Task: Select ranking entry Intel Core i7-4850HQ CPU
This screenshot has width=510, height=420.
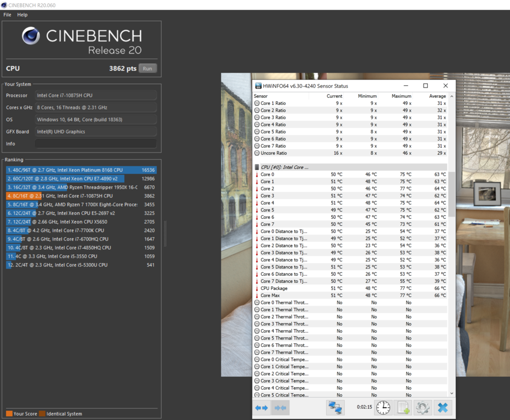Action: (x=82, y=248)
